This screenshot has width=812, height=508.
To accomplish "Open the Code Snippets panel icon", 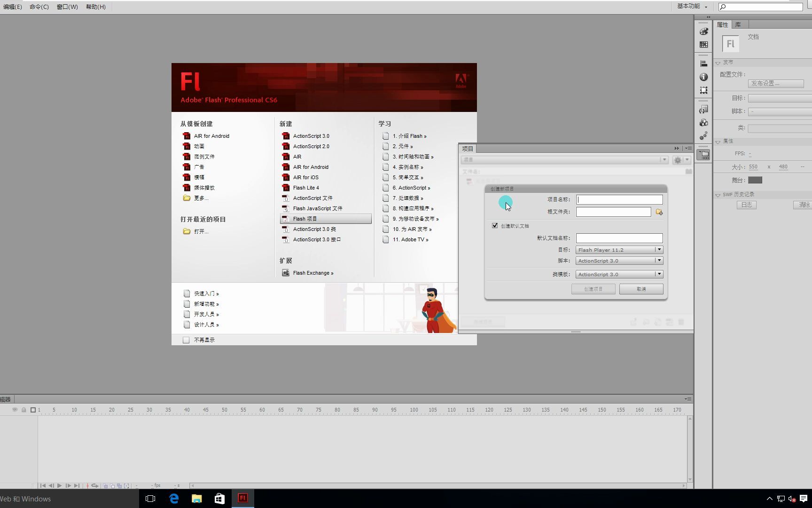I will click(x=703, y=110).
